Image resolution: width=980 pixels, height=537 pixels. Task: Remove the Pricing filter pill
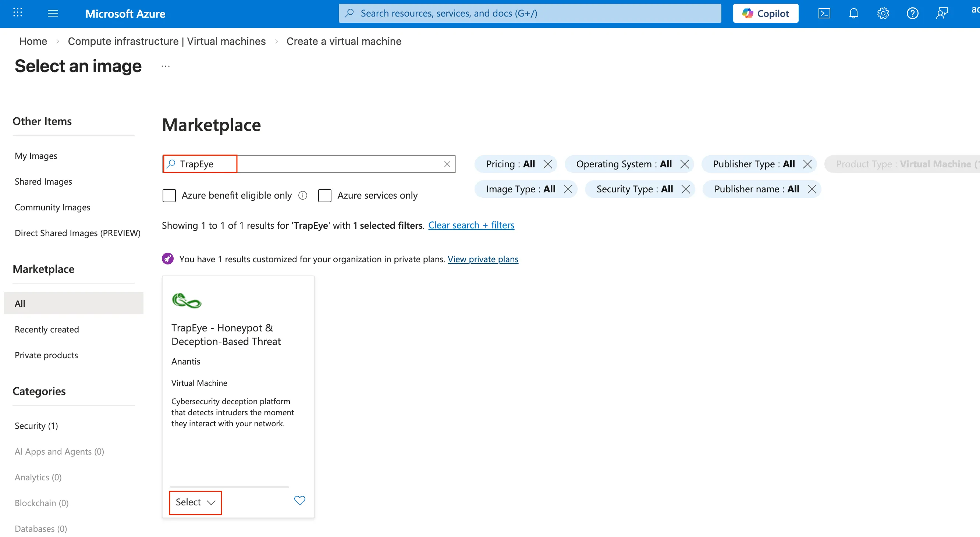(547, 164)
